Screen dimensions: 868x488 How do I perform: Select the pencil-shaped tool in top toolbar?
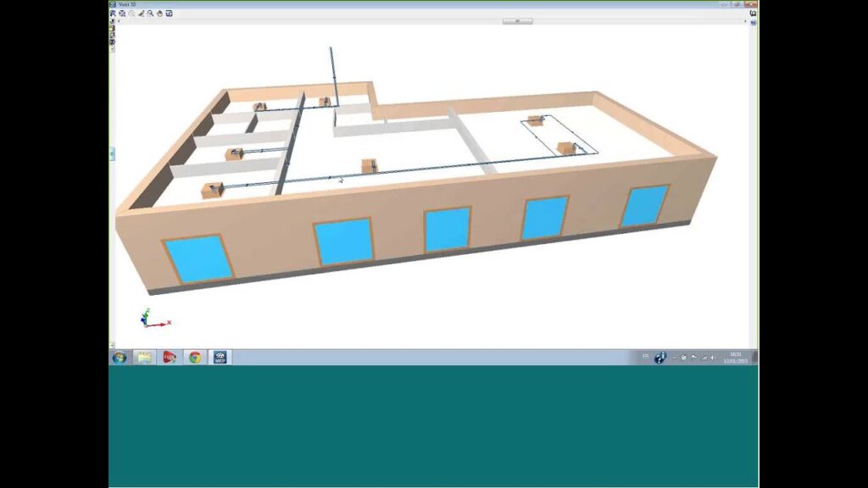(x=141, y=14)
